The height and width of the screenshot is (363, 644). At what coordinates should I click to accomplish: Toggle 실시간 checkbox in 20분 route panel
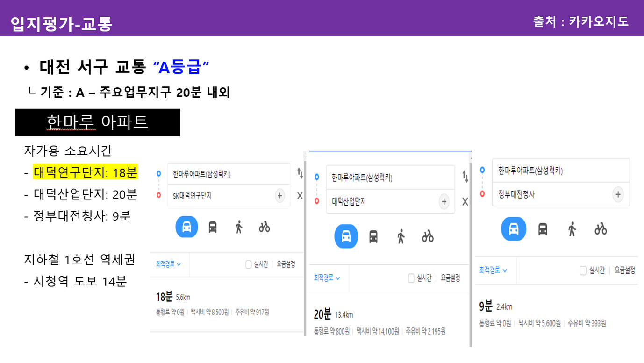(x=411, y=278)
